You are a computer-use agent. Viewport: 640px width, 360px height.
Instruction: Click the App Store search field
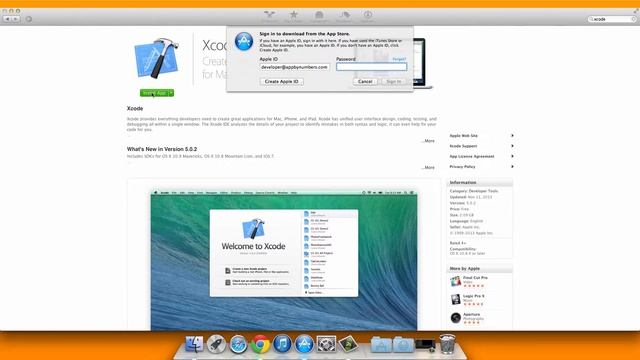pos(611,19)
